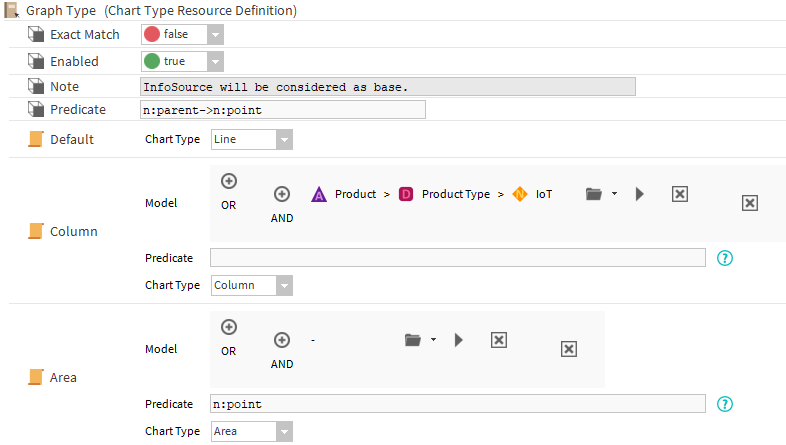Open Default Chart Type Line dropdown
Screen dimensions: 786x445
pos(284,140)
